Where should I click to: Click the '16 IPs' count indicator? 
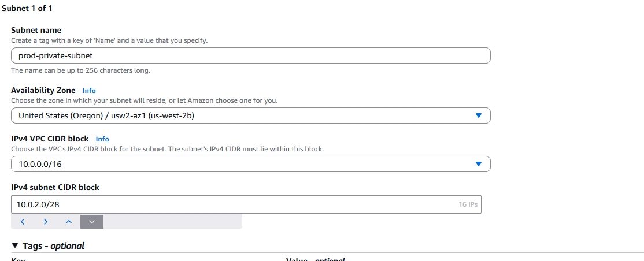[468, 204]
